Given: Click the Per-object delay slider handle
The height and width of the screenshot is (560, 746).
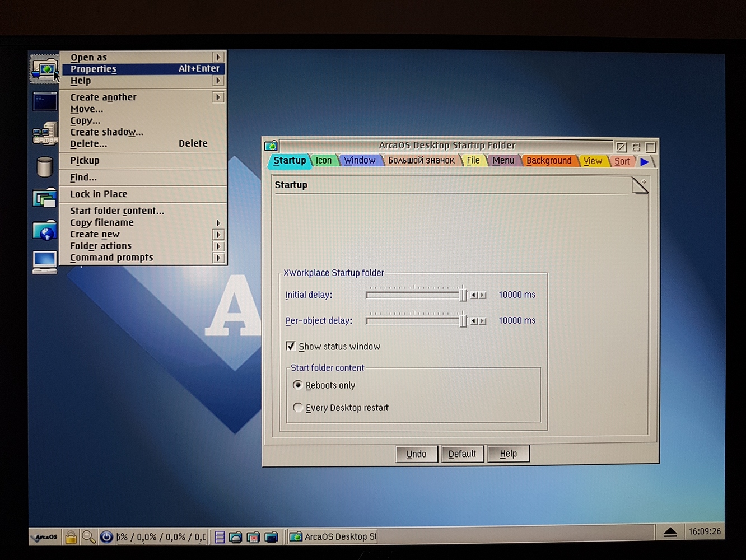Looking at the screenshot, I should [x=463, y=321].
